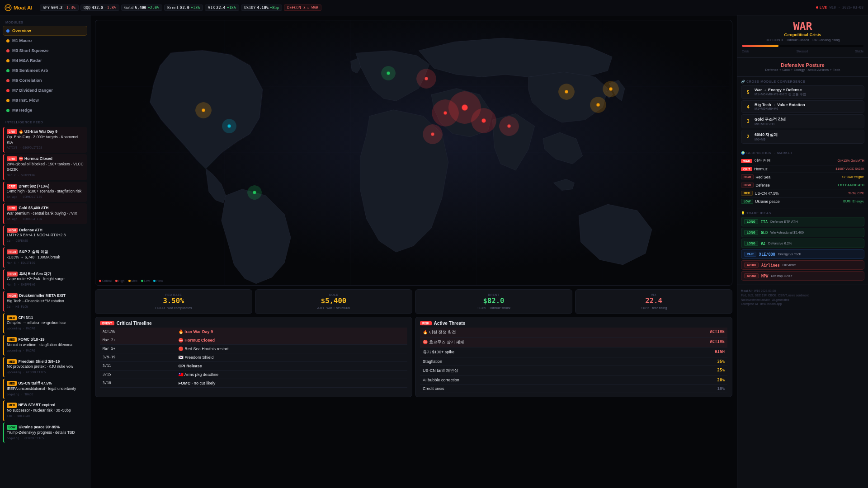
Task: Click the QQQ 432.8 ticker chip
Action: pos(100,8)
